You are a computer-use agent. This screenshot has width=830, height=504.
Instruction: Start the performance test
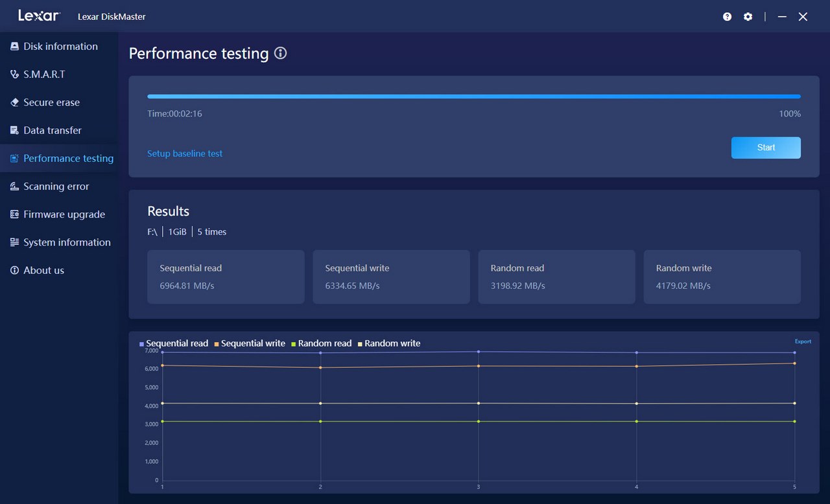tap(766, 148)
